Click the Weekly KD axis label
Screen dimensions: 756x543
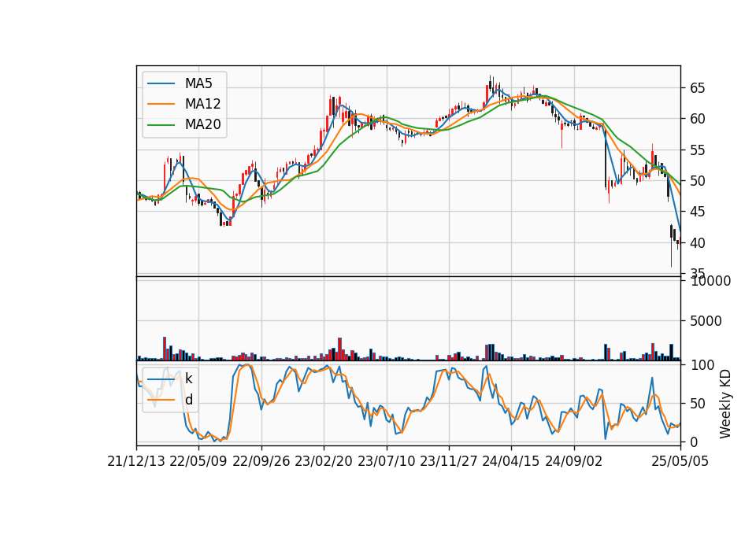coord(724,404)
